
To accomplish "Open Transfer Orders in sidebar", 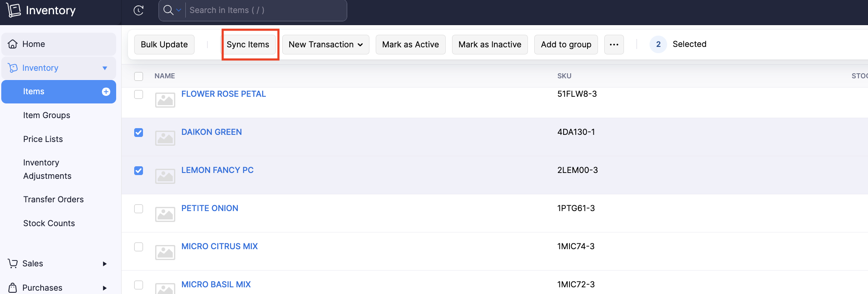I will pyautogui.click(x=53, y=199).
